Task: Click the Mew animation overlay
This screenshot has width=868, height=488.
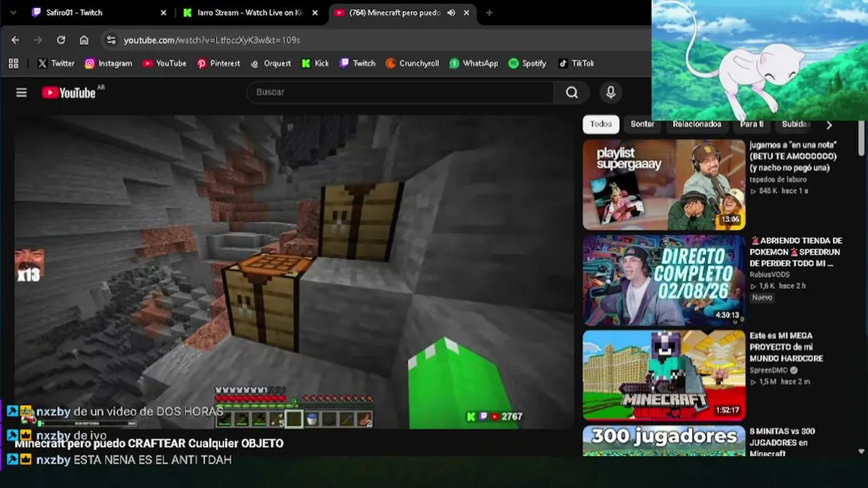Action: [x=759, y=60]
